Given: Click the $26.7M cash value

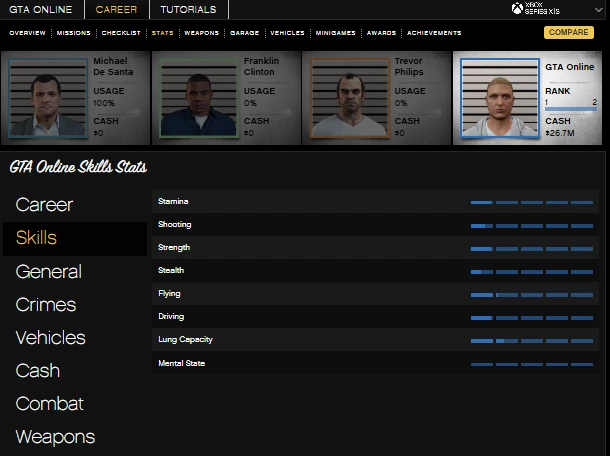Looking at the screenshot, I should click(x=560, y=133).
